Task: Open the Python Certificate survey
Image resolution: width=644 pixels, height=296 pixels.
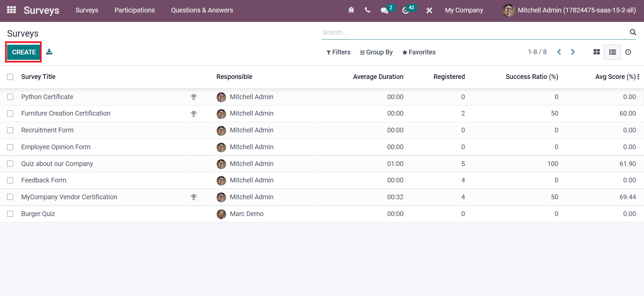Action: click(x=47, y=97)
